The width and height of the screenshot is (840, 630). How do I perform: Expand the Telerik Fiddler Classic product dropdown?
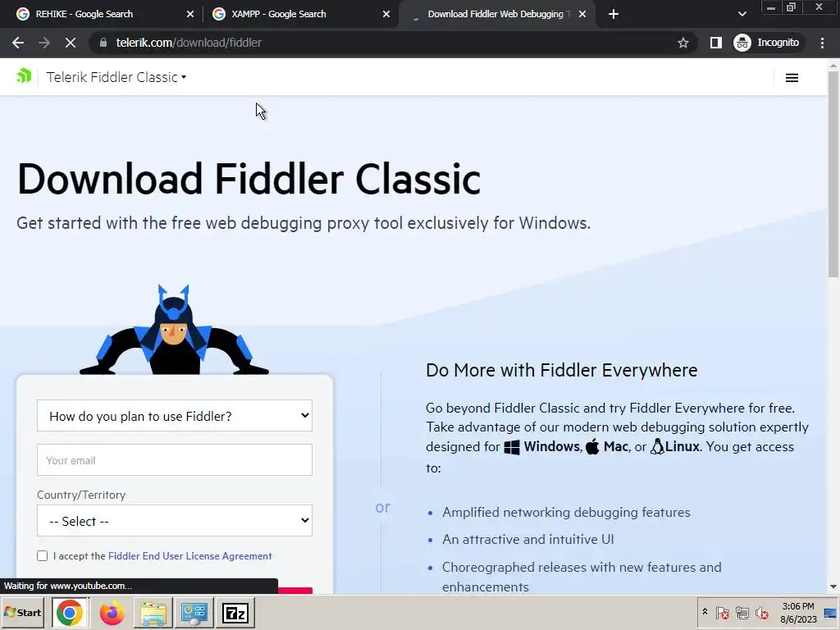[116, 77]
